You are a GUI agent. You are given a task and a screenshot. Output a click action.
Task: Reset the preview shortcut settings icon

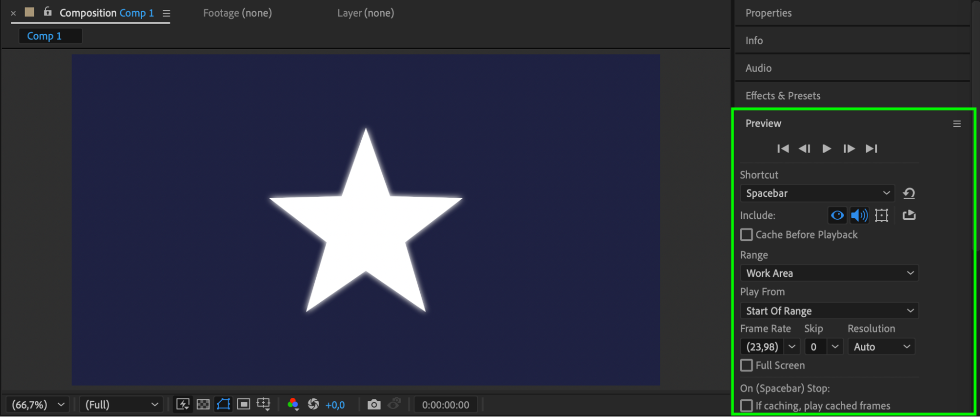coord(909,193)
